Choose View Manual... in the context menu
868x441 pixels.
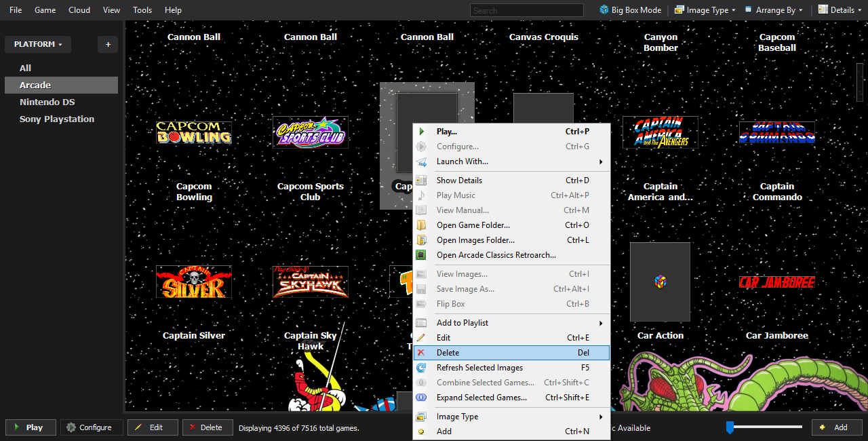pos(512,210)
